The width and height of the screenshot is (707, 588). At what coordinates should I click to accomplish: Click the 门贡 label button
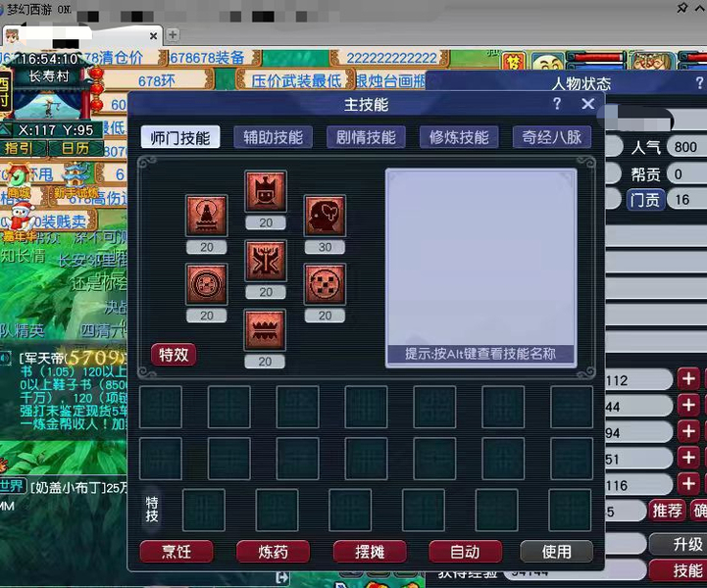click(x=645, y=200)
